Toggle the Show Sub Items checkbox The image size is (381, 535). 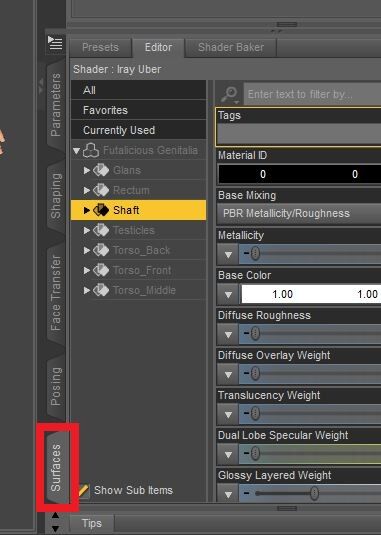pyautogui.click(x=83, y=490)
